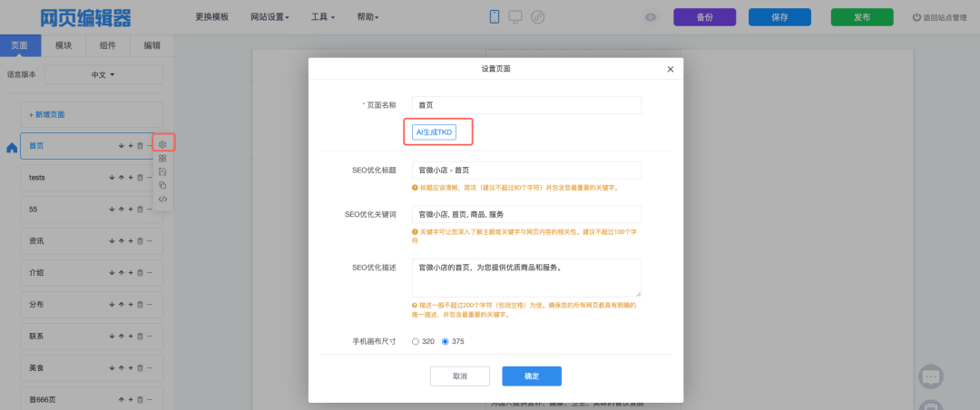Click the home icon beside 首页

point(12,148)
